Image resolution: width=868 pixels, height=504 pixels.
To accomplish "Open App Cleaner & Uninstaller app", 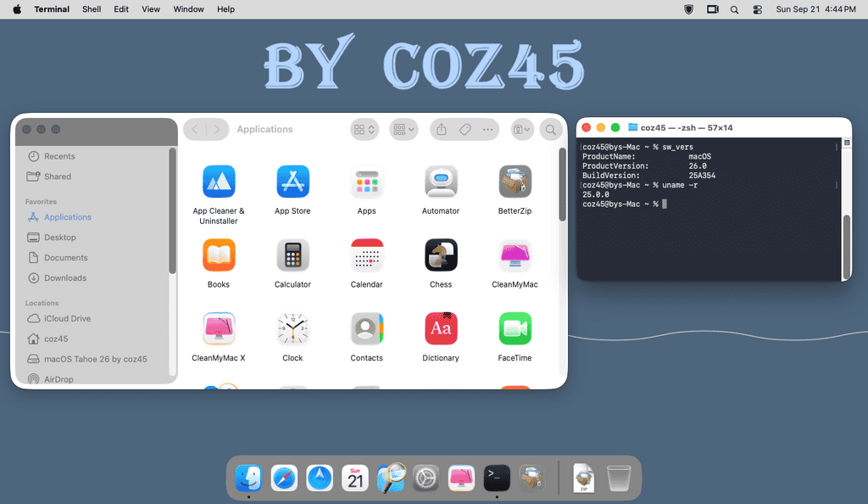I will tap(219, 182).
